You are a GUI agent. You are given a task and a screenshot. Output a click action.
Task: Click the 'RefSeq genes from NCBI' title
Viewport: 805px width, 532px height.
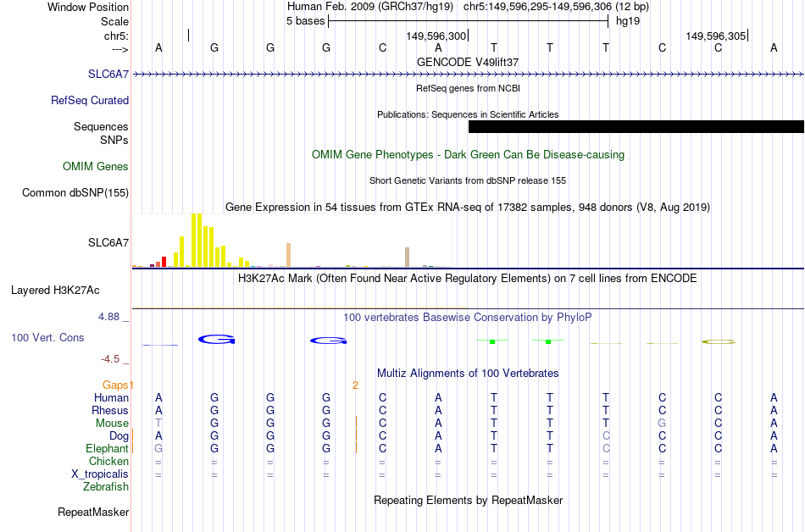(x=468, y=88)
